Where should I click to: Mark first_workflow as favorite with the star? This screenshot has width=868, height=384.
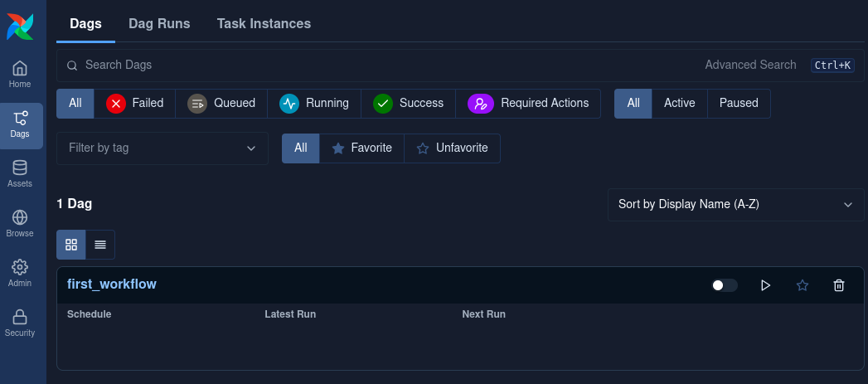point(803,285)
